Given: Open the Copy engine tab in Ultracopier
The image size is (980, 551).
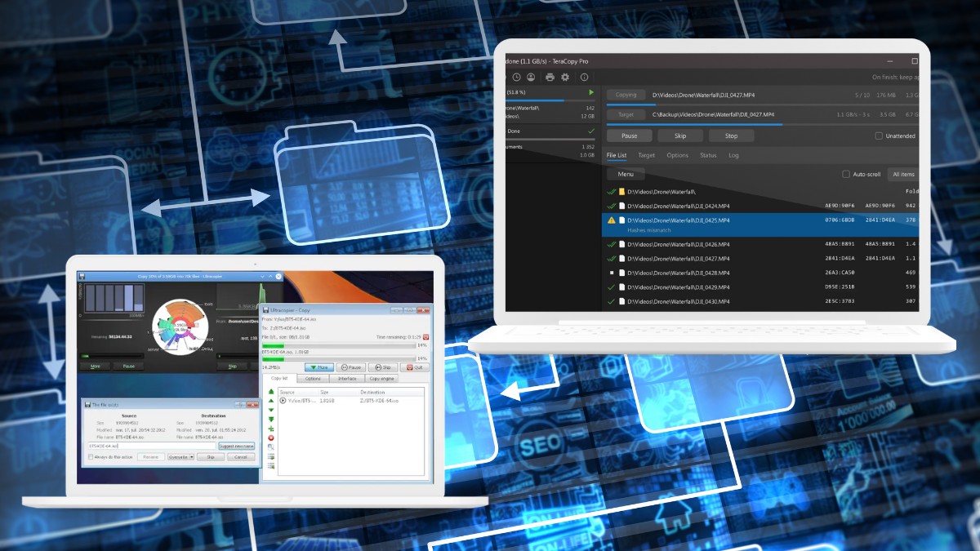Looking at the screenshot, I should 381,378.
